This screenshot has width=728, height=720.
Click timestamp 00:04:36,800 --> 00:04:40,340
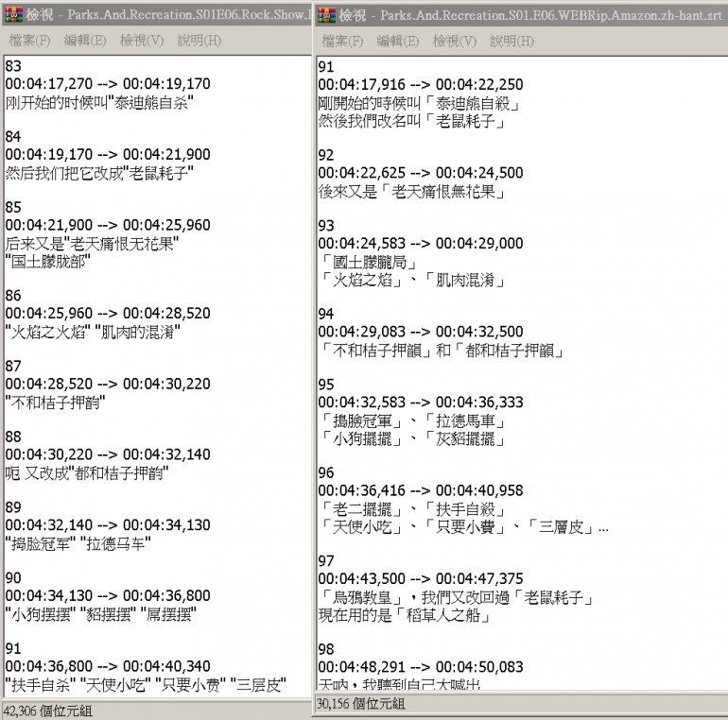108,666
